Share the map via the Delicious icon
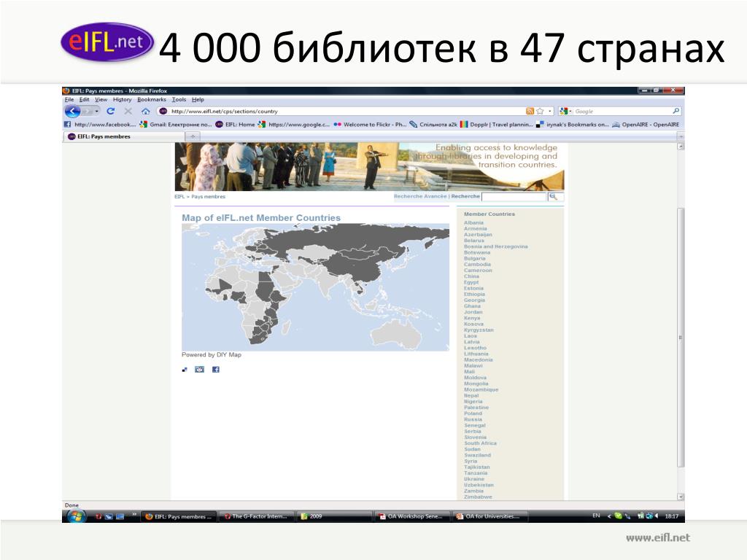Viewport: 747px width, 560px height. click(185, 370)
